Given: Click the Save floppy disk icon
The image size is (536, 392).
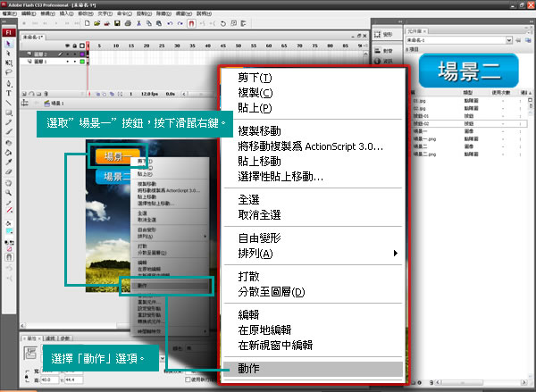Looking at the screenshot, I should pos(117,23).
